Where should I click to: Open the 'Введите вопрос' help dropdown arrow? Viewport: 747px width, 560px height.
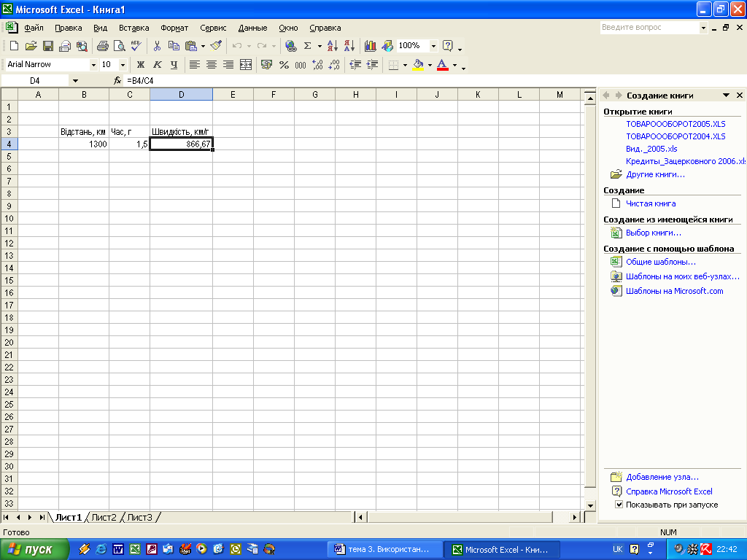[x=703, y=28]
